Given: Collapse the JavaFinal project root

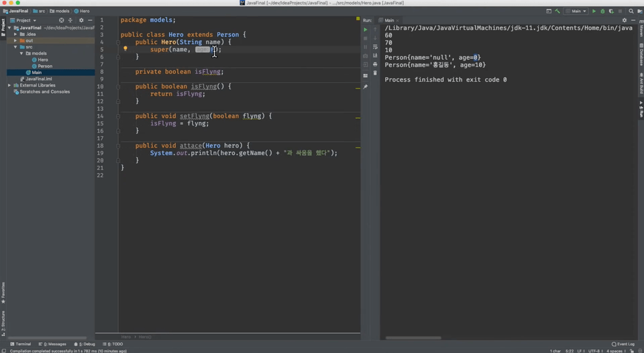Looking at the screenshot, I should pyautogui.click(x=9, y=28).
